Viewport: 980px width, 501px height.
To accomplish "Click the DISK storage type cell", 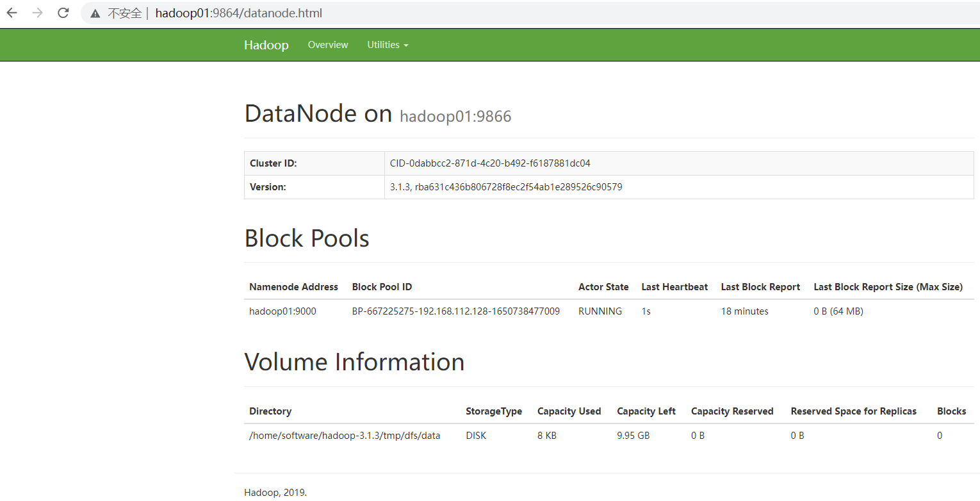I will coord(476,436).
